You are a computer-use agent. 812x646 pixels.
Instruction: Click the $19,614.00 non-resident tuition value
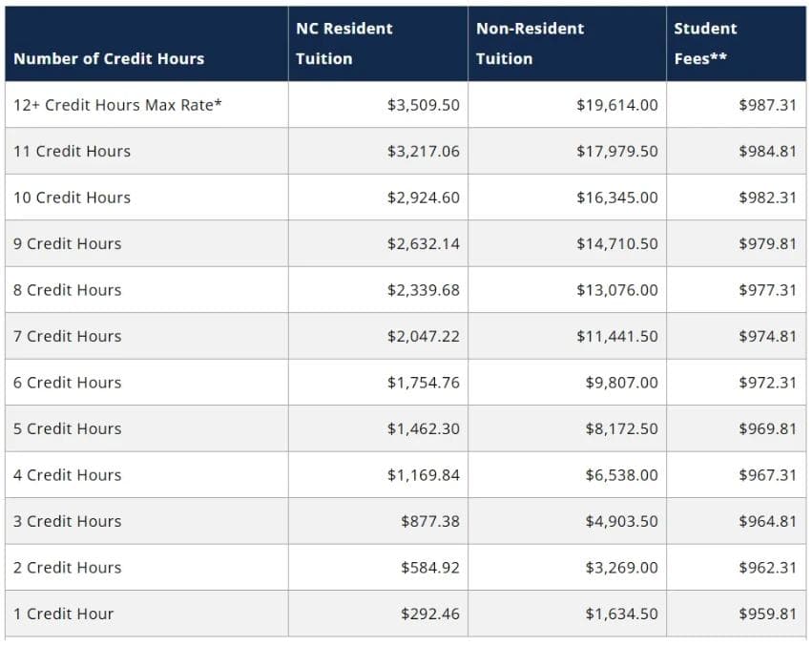click(x=616, y=105)
